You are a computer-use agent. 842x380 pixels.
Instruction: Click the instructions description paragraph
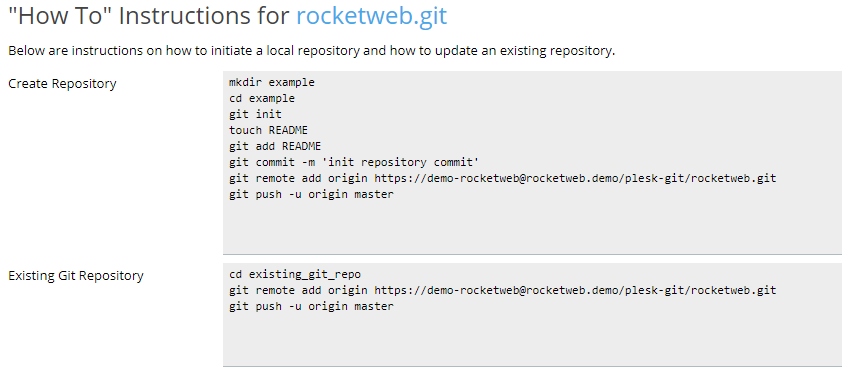[311, 51]
